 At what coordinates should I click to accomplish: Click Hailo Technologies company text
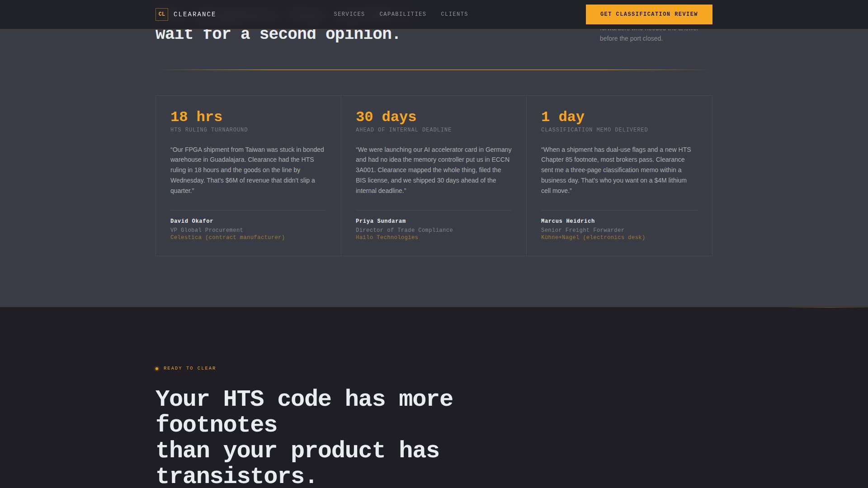point(387,237)
